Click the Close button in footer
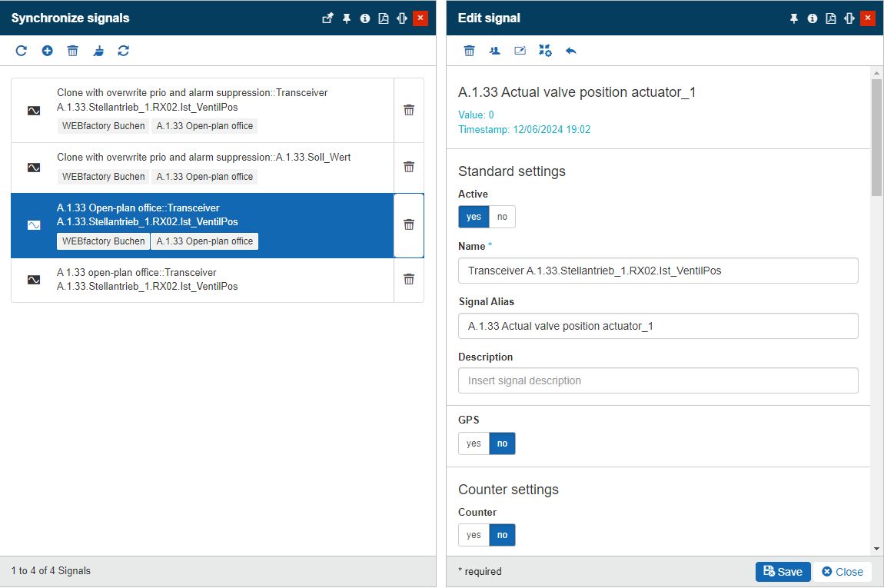This screenshot has height=588, width=884. 842,572
